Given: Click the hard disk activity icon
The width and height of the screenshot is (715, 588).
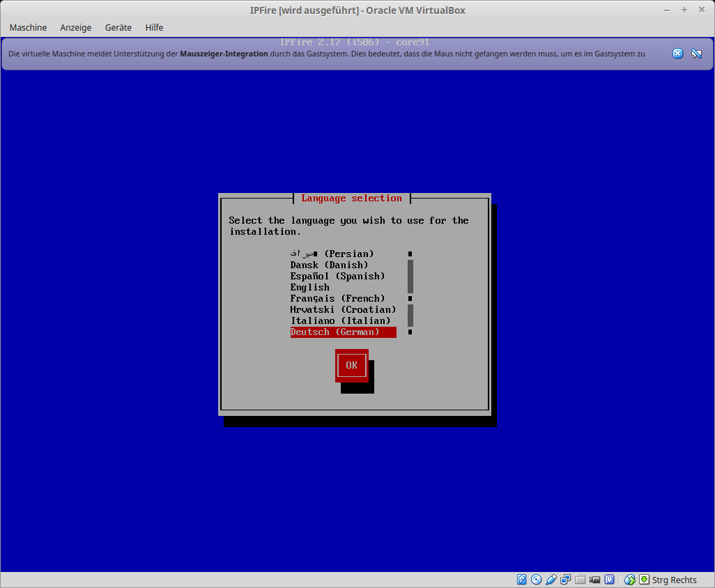Looking at the screenshot, I should click(x=522, y=580).
